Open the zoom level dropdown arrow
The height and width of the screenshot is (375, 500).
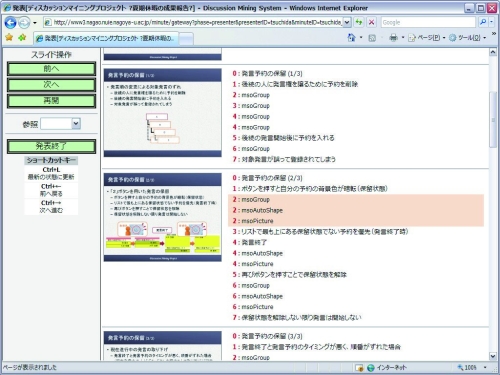pyautogui.click(x=485, y=368)
